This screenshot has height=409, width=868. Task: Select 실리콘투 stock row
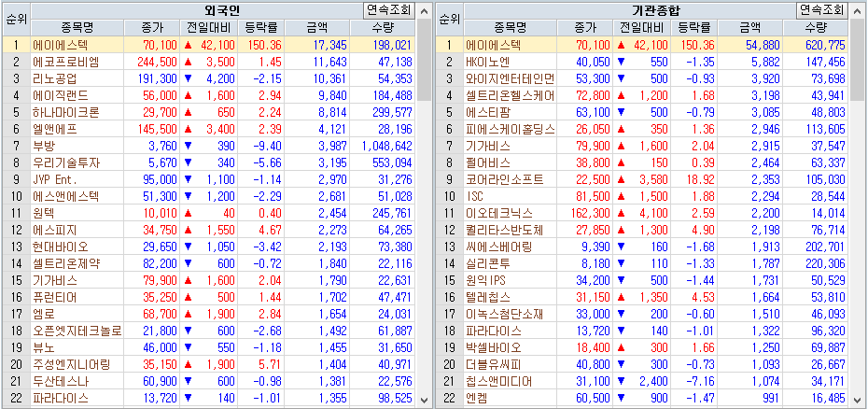click(642, 264)
